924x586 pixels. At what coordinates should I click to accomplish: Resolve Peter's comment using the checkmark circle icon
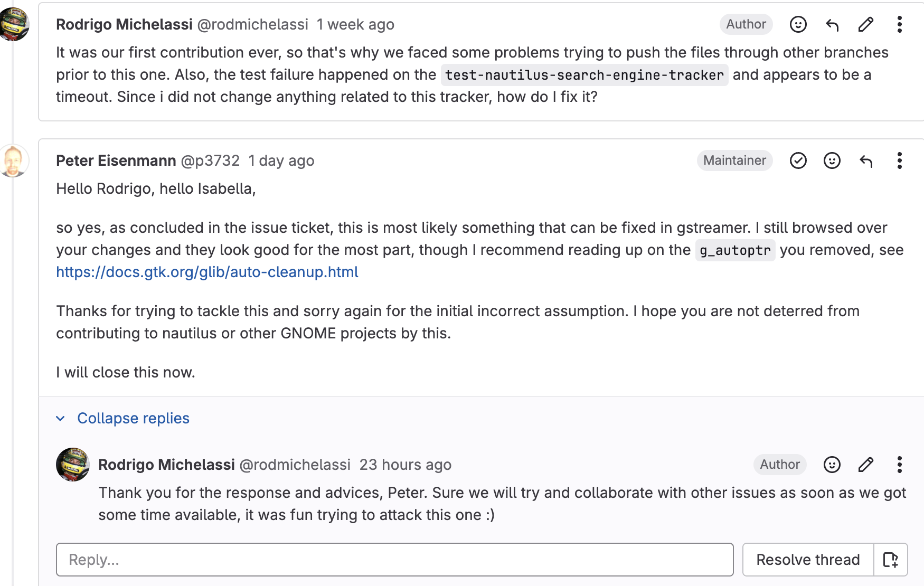coord(798,160)
